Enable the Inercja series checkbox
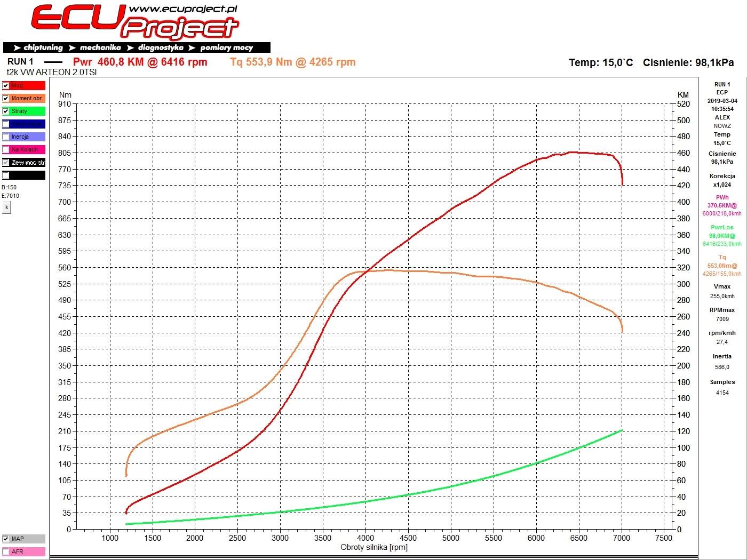Image resolution: width=747 pixels, height=560 pixels. [x=6, y=137]
